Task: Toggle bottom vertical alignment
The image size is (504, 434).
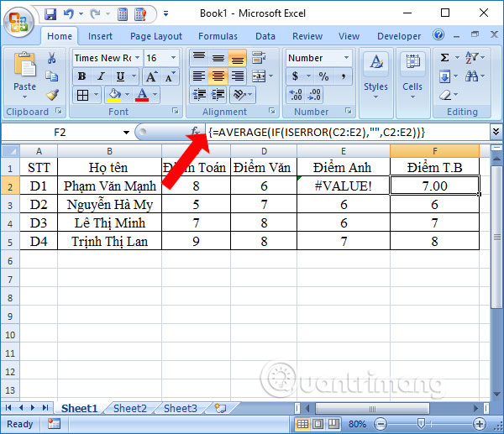Action: [238, 58]
